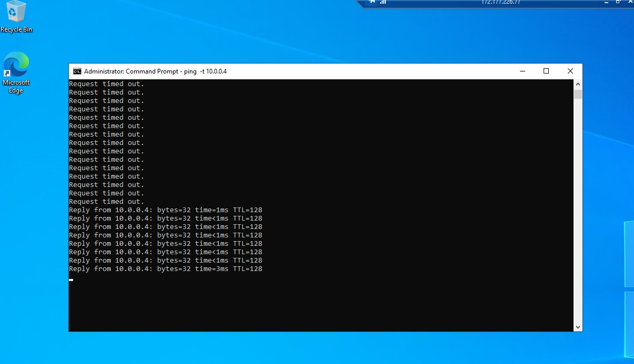Click the Command Prompt icon in the title bar
The height and width of the screenshot is (364, 634).
pyautogui.click(x=77, y=71)
